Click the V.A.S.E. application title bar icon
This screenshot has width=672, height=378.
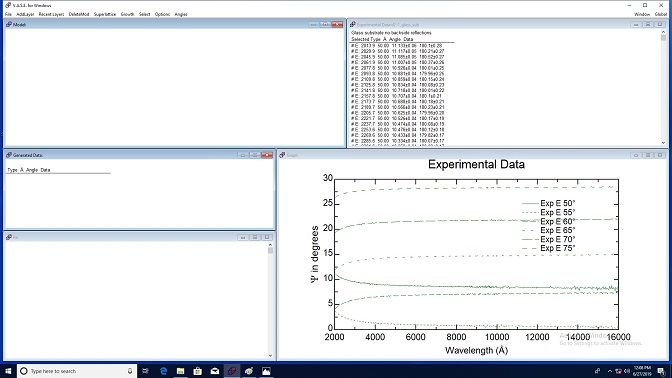pos(8,5)
